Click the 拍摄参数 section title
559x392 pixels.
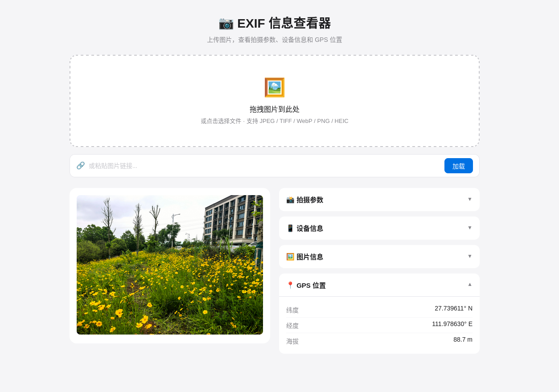click(310, 200)
